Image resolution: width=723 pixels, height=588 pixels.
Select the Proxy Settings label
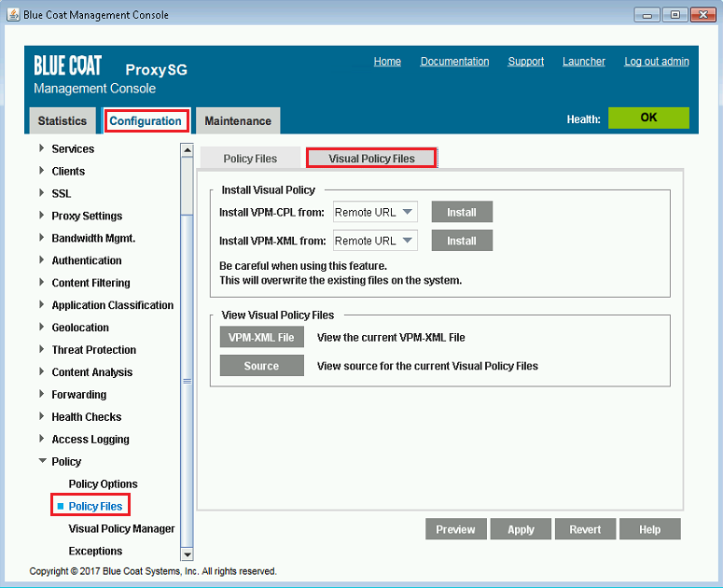(x=87, y=216)
